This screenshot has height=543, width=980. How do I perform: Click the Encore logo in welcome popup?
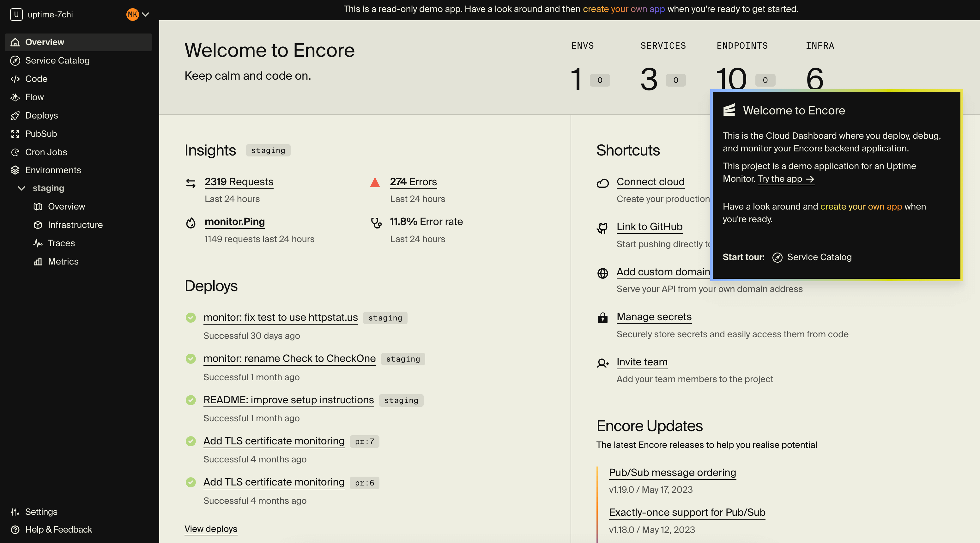pos(729,110)
